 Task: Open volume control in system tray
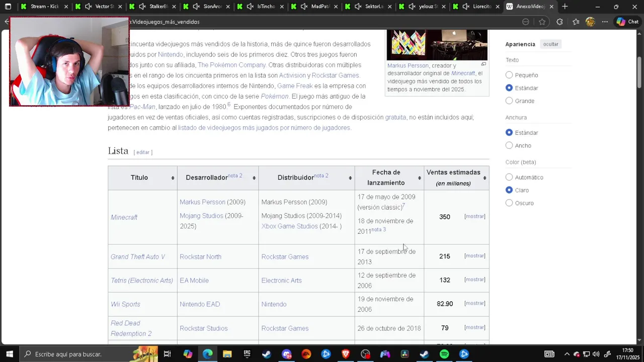click(x=596, y=354)
